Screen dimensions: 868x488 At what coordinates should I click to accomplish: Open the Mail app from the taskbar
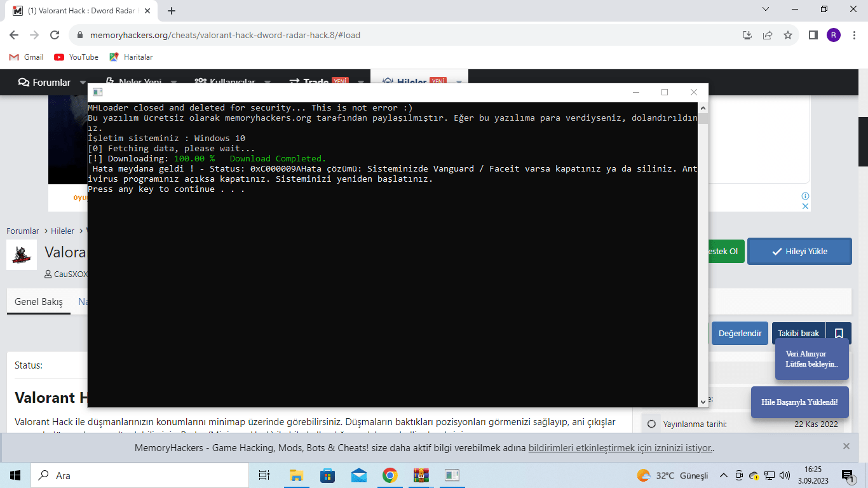358,475
